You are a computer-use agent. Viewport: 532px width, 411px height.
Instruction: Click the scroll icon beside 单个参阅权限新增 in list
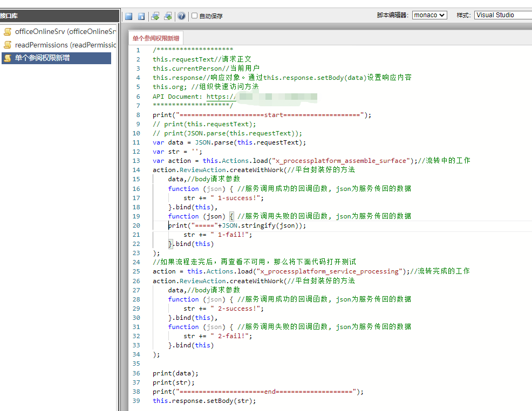[x=8, y=58]
